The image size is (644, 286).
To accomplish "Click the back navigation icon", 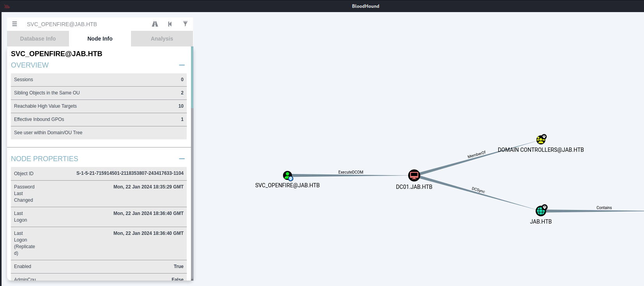I will pyautogui.click(x=170, y=24).
